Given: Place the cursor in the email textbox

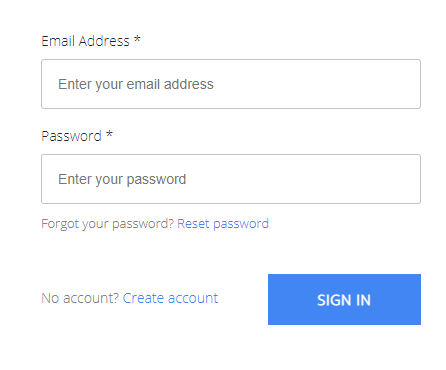Looking at the screenshot, I should coord(231,84).
